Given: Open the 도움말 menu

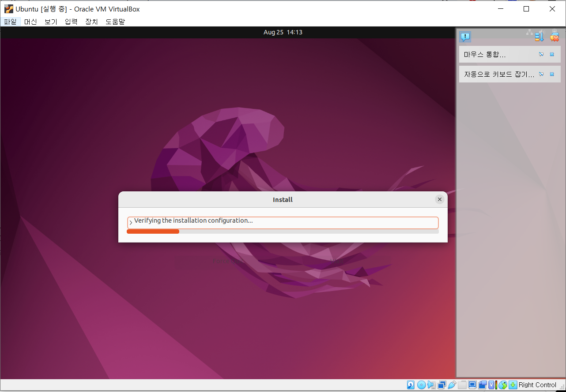Looking at the screenshot, I should 115,21.
